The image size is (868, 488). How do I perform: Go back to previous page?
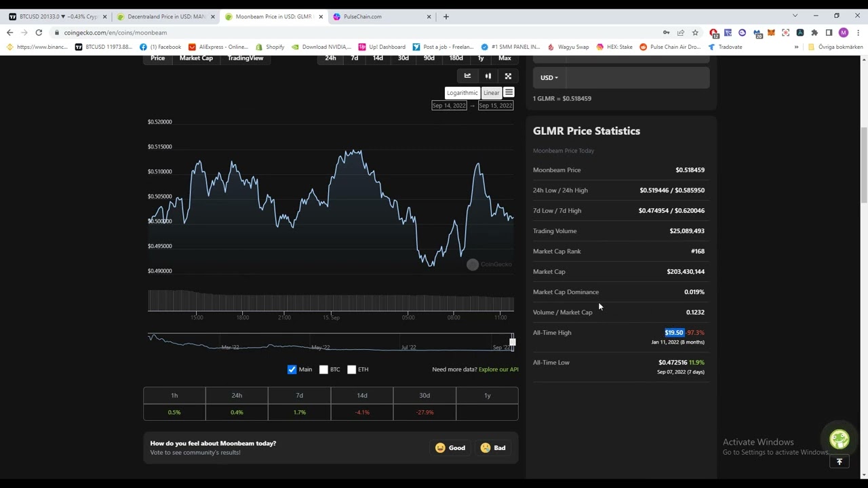9,33
